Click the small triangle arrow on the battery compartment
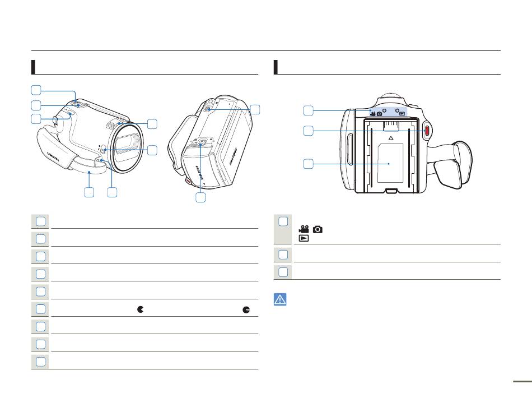The image size is (532, 407). click(391, 138)
